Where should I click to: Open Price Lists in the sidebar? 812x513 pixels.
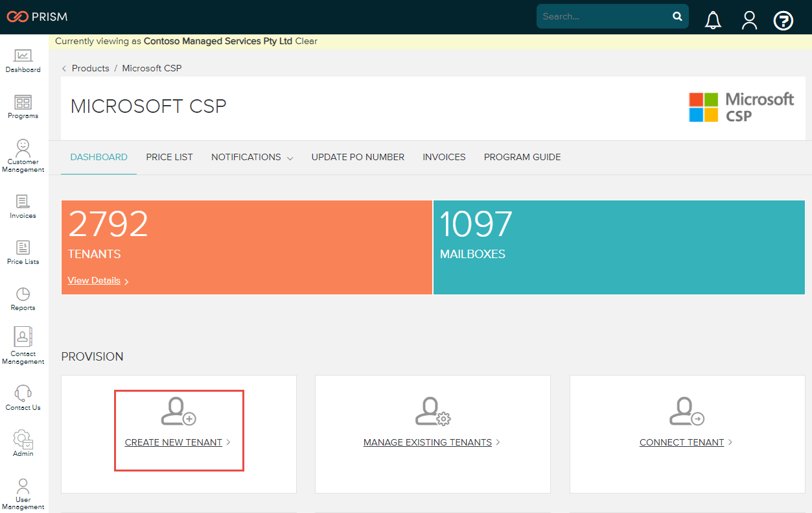[x=23, y=253]
